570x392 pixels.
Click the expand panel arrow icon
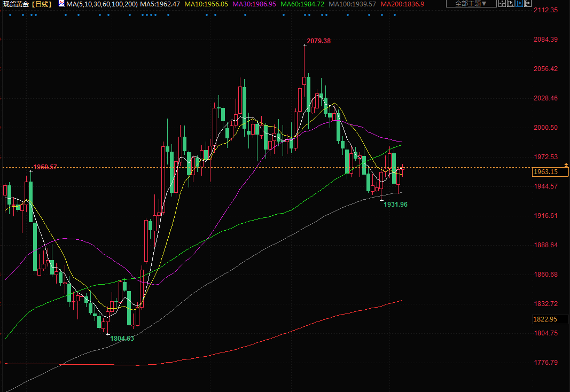[527, 4]
